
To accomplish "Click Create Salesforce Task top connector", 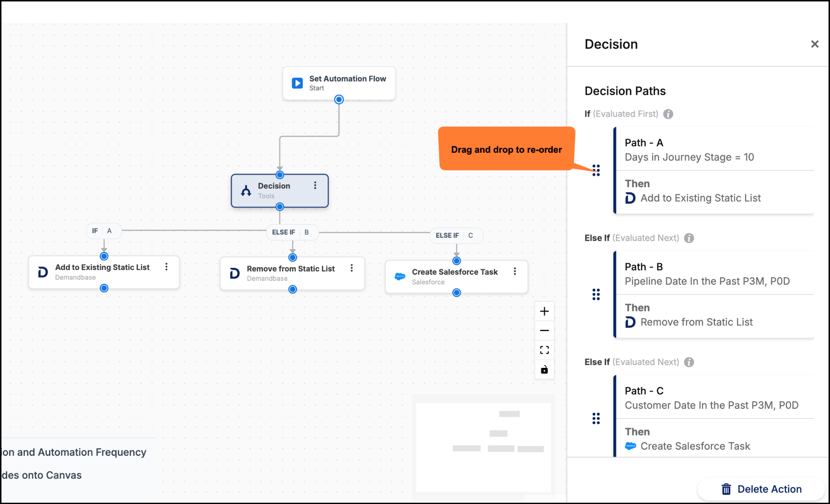I will click(456, 261).
